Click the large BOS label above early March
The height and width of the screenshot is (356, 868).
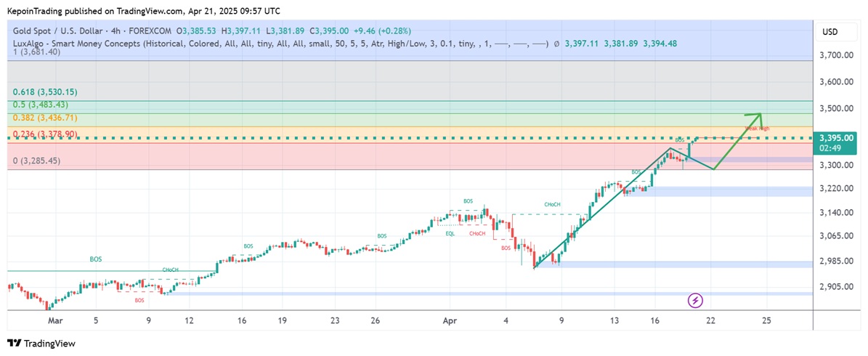tap(96, 259)
